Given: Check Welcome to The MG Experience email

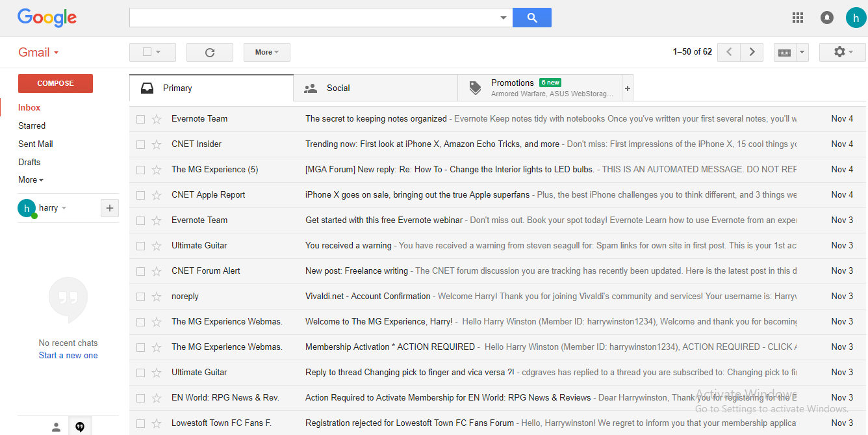Looking at the screenshot, I should [140, 322].
